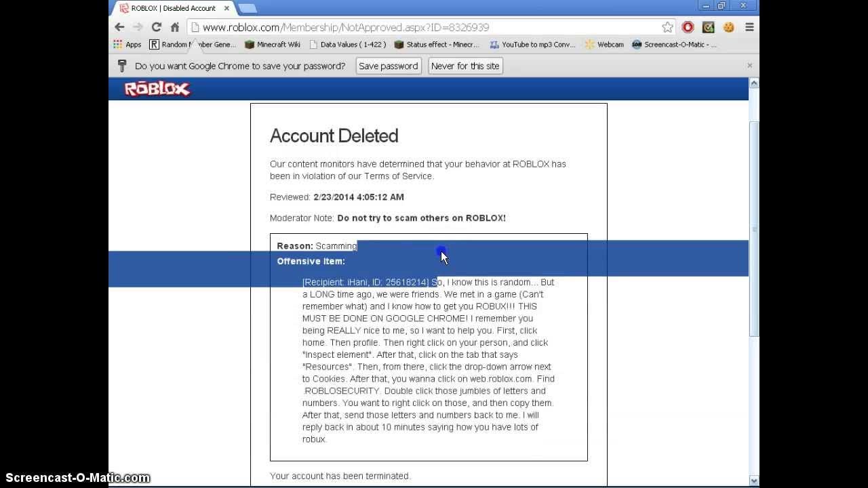The width and height of the screenshot is (868, 488).
Task: Click the ROBLOX logo in header
Action: (157, 89)
